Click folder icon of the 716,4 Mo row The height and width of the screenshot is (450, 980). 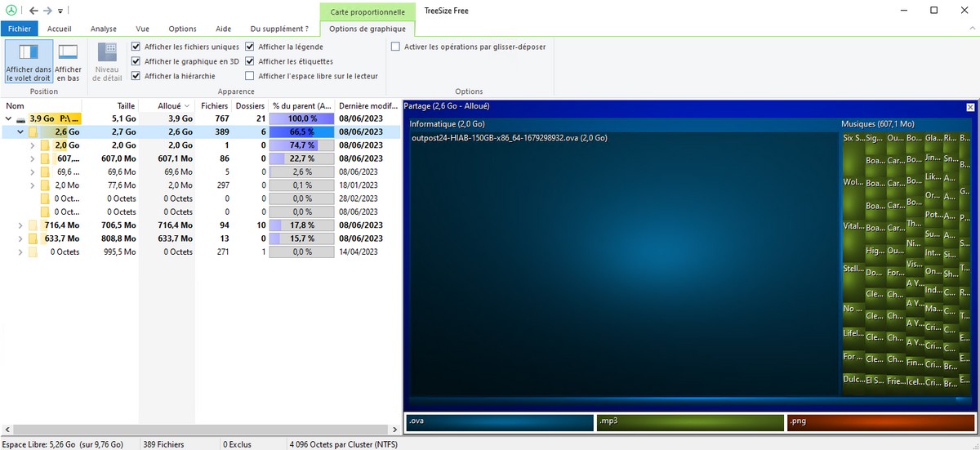pos(33,225)
